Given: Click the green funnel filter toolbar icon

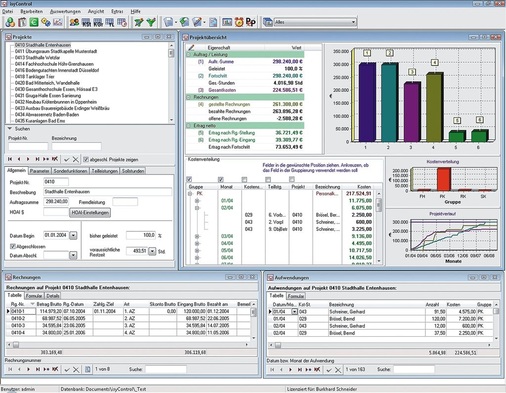Looking at the screenshot, I should click(151, 22).
